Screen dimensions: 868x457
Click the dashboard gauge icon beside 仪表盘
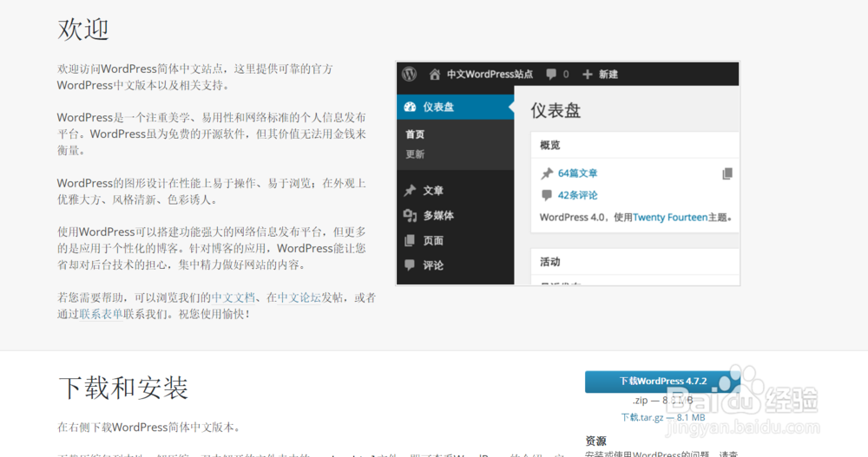pos(411,107)
